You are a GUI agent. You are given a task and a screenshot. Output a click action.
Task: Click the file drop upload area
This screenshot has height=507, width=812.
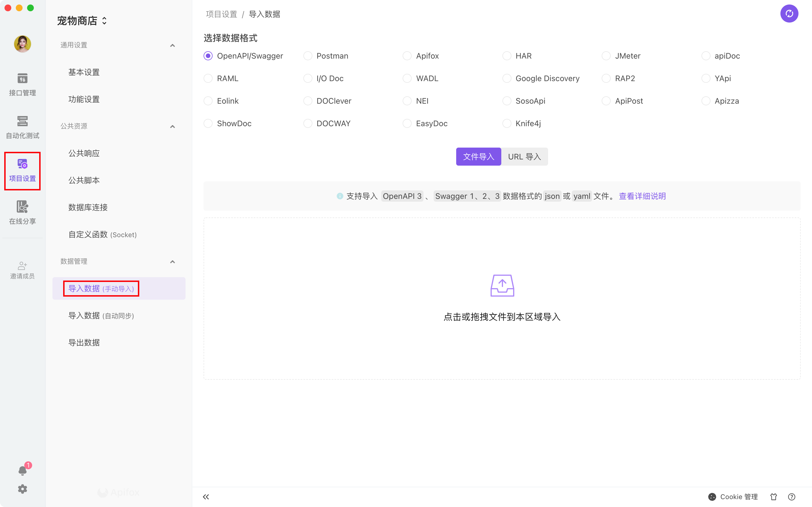pyautogui.click(x=502, y=299)
